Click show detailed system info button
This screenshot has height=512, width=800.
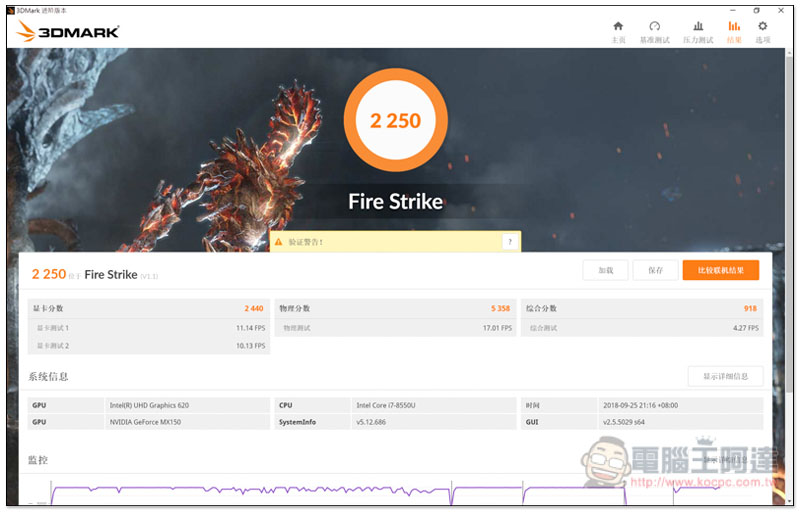[x=725, y=376]
